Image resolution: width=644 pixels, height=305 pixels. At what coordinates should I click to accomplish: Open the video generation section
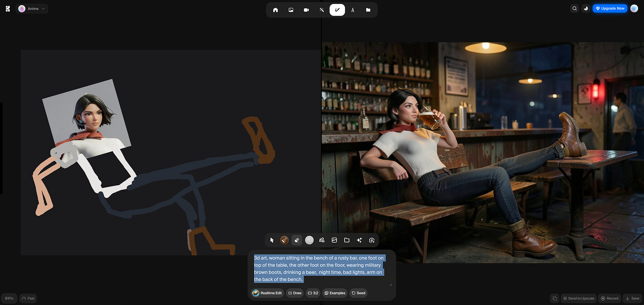tap(306, 10)
